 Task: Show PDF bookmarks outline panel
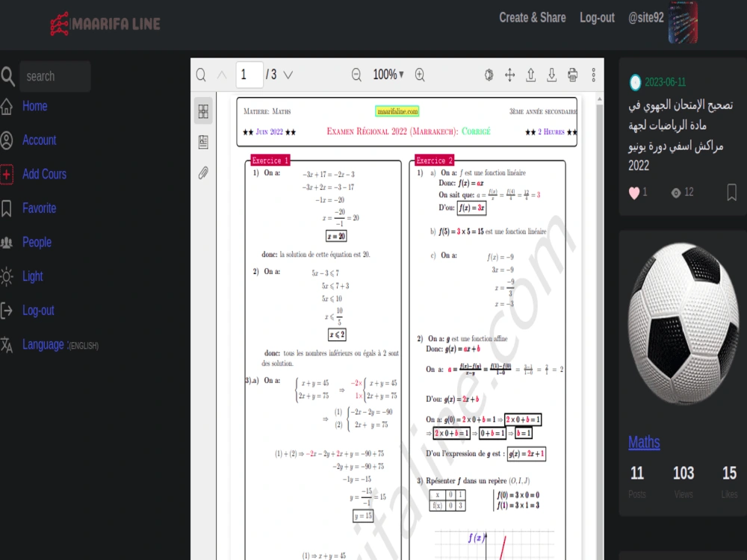pos(203,142)
